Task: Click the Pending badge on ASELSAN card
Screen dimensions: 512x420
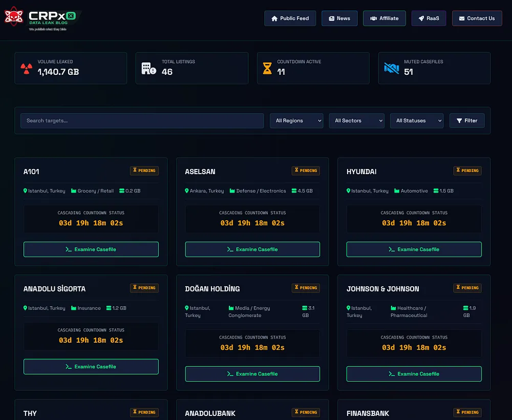Action: click(x=306, y=171)
